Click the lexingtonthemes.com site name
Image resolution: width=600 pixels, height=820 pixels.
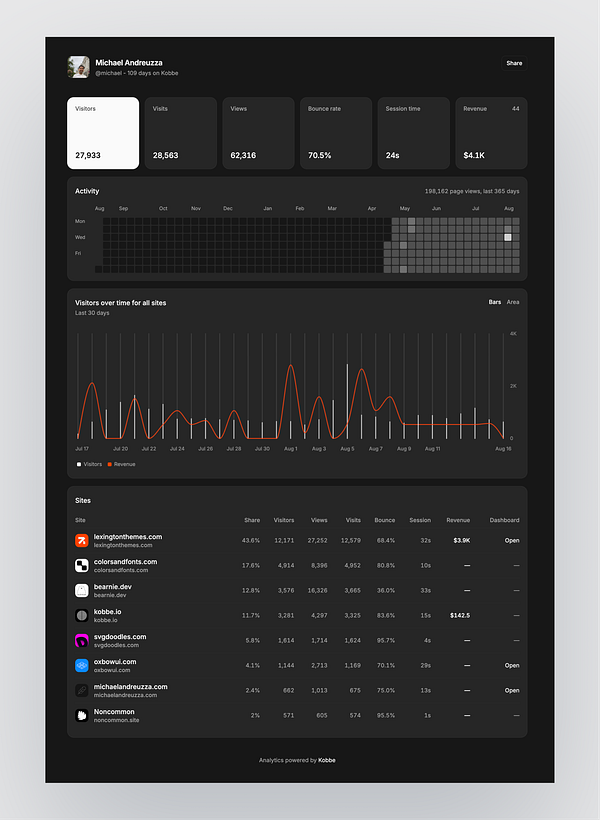tap(128, 537)
